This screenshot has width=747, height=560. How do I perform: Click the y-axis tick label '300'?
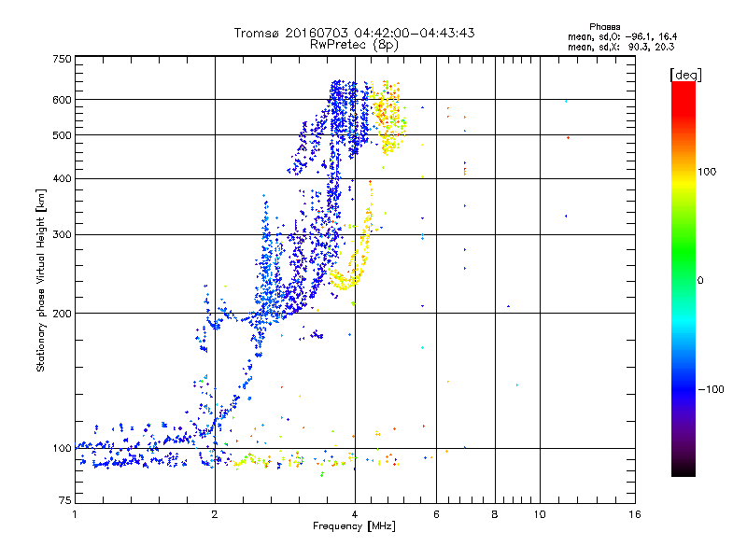coord(62,235)
